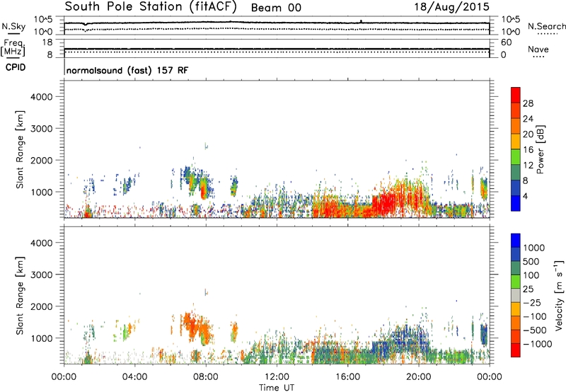Click the 08:00 time tick label
Viewport: 566px width, 392px height.
pyautogui.click(x=206, y=377)
